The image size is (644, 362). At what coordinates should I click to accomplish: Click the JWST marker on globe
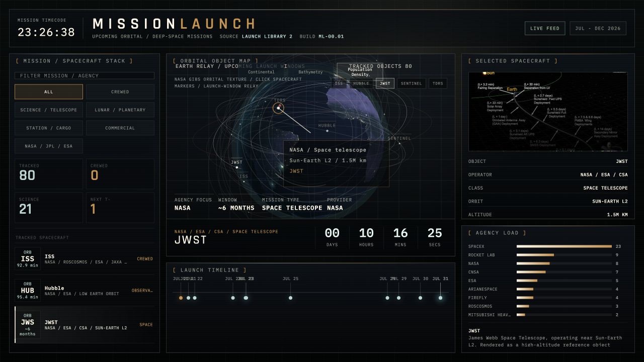(x=237, y=167)
